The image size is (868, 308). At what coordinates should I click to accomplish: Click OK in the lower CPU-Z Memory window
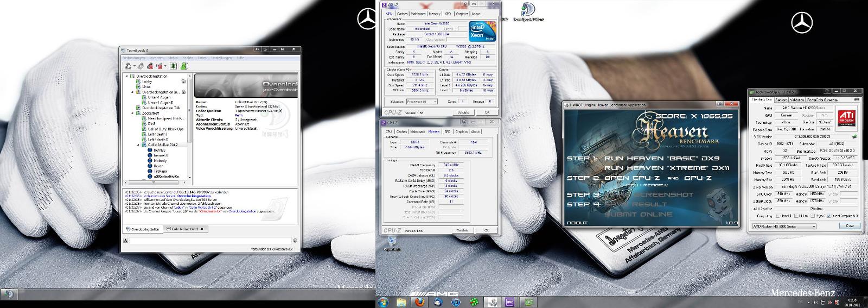click(487, 230)
